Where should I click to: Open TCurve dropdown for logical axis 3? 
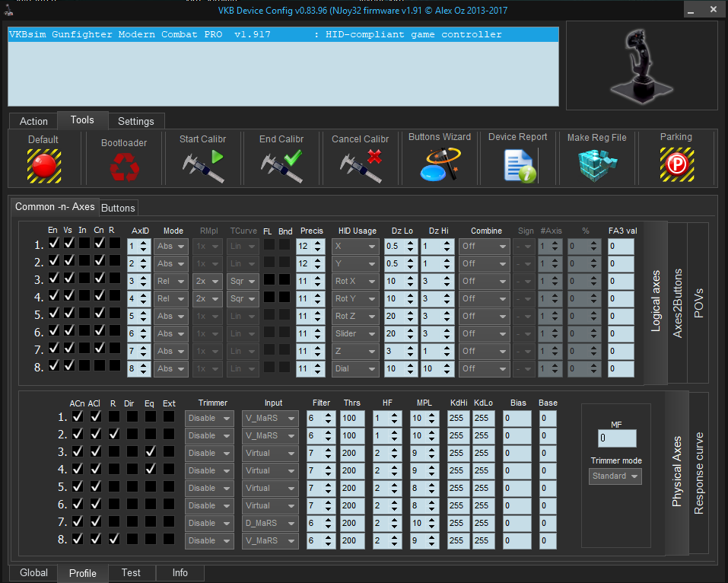coord(243,281)
